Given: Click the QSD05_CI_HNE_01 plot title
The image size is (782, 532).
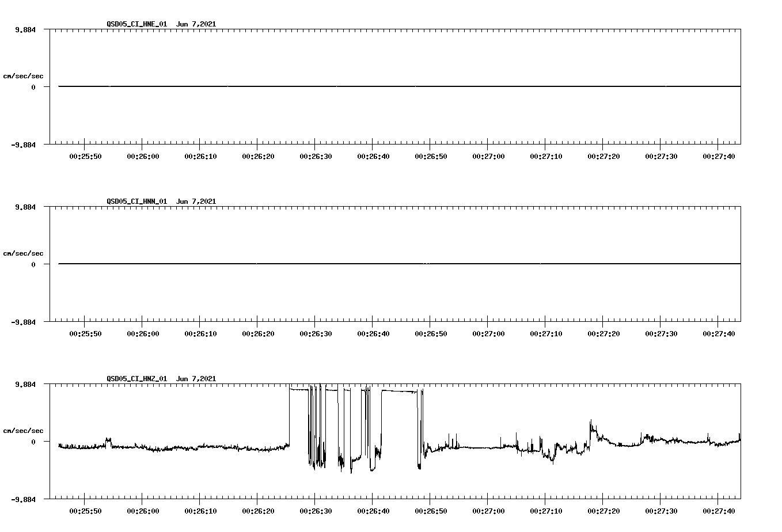Looking at the screenshot, I should (x=161, y=24).
